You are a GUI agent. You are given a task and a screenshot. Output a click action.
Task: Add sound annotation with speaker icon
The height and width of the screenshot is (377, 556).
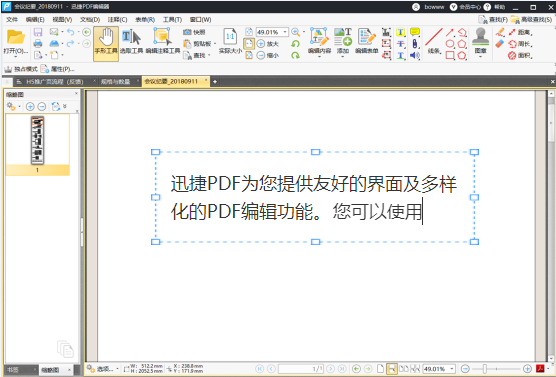(x=415, y=55)
